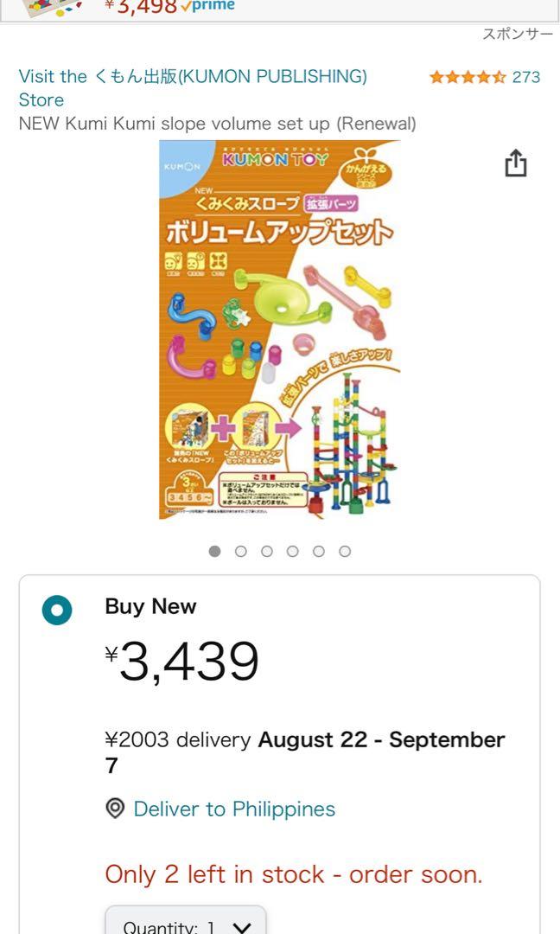Select the fourth carousel dot indicator
This screenshot has height=934, width=560.
pyautogui.click(x=294, y=550)
